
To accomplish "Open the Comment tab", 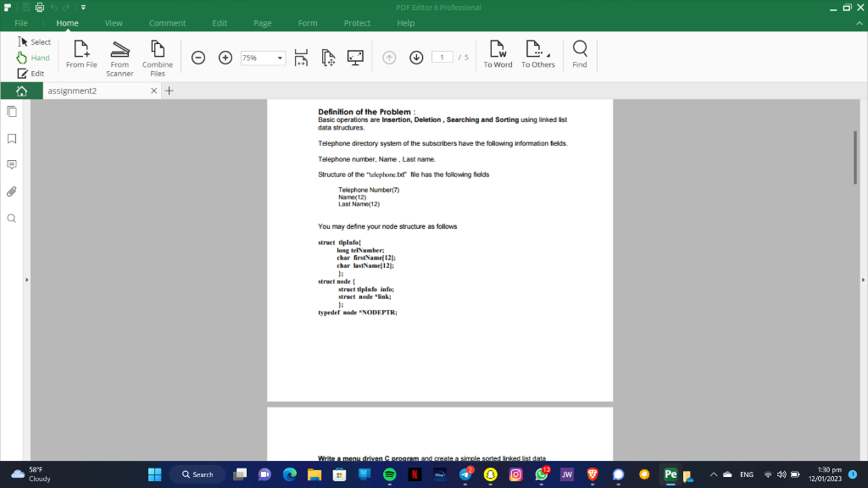I will [167, 23].
